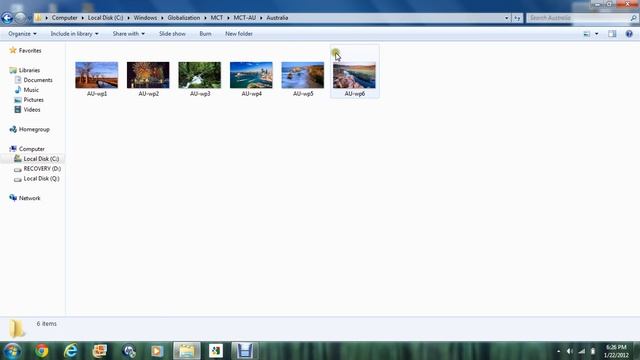
Task: Click the folder icon in address bar
Action: tap(38, 18)
